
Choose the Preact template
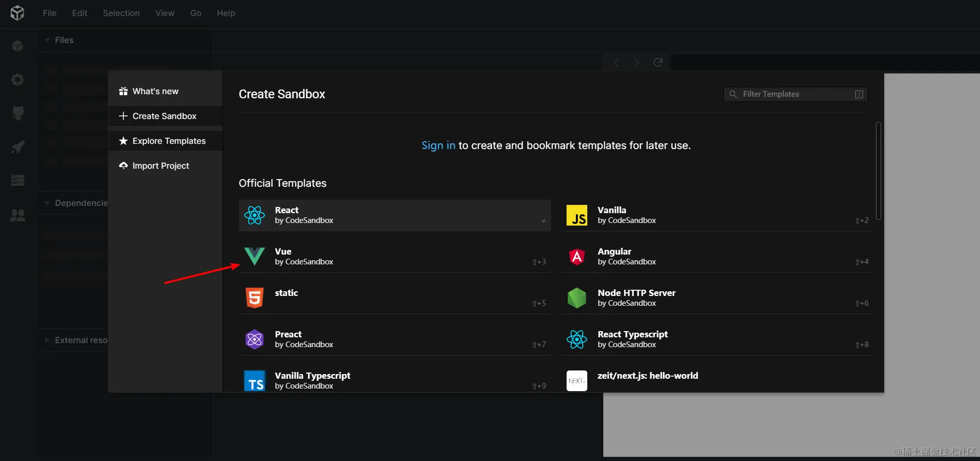[395, 339]
